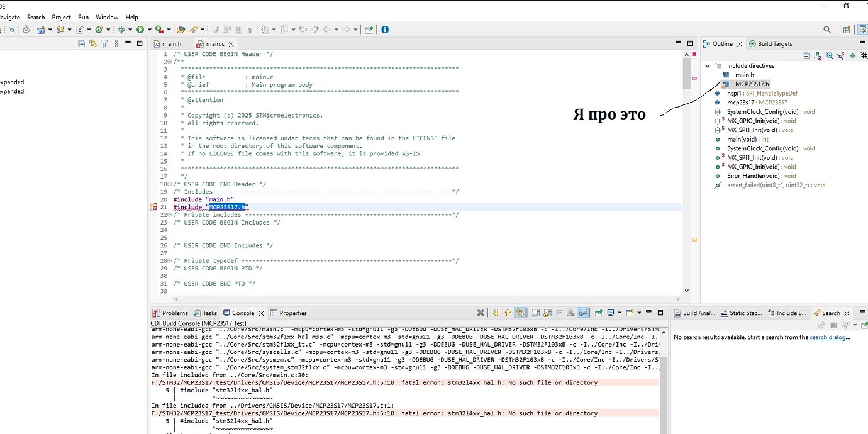Viewport: 868px width, 434px height.
Task: Open the Project menu
Action: coord(61,17)
